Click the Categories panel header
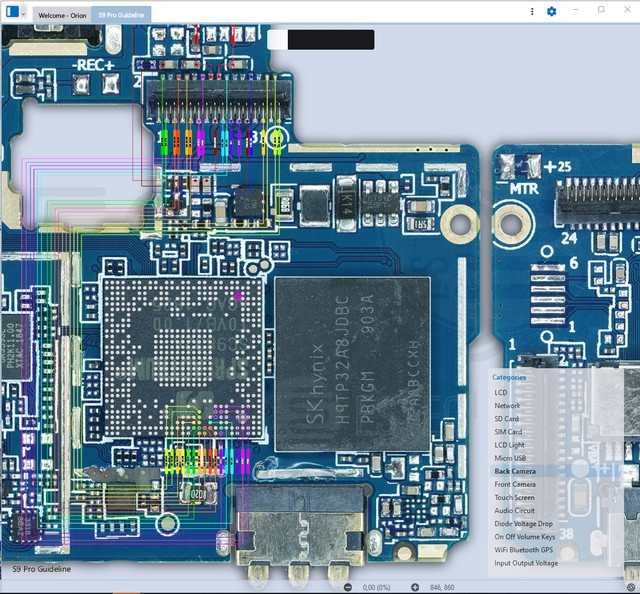Image resolution: width=640 pixels, height=594 pixels. (x=509, y=377)
